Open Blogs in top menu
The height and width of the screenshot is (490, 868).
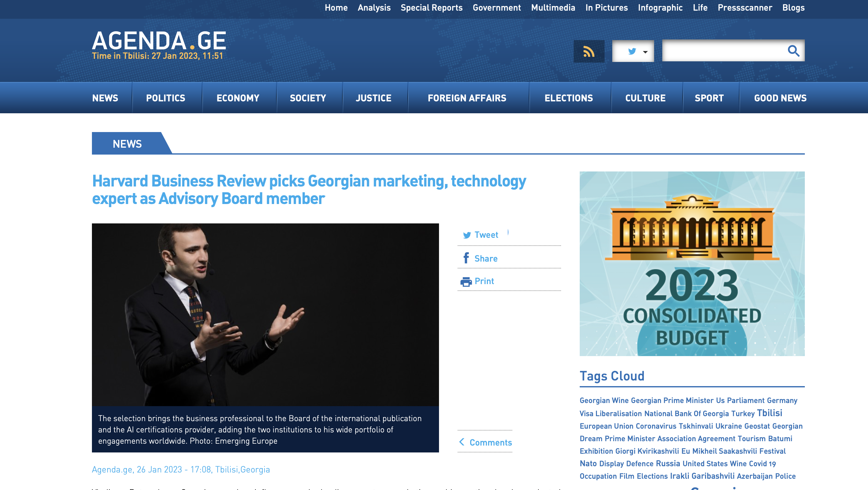[x=793, y=8]
